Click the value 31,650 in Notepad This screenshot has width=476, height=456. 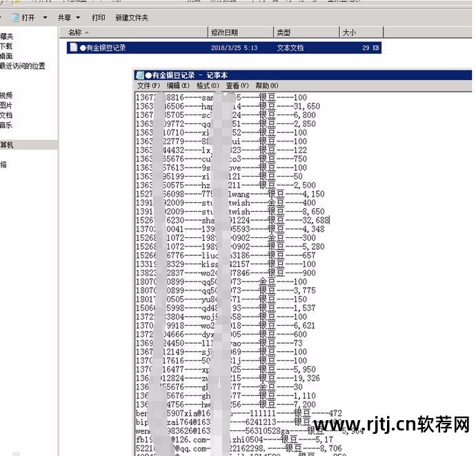[x=306, y=106]
